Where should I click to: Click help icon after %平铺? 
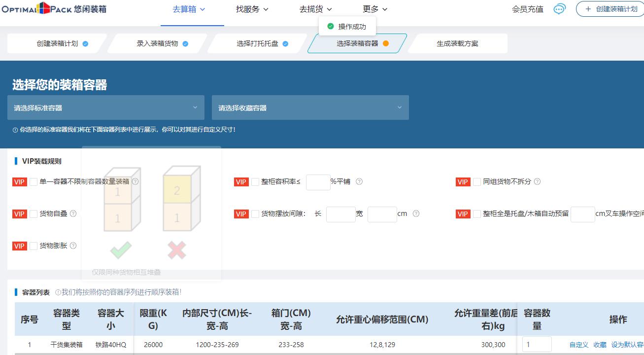359,181
